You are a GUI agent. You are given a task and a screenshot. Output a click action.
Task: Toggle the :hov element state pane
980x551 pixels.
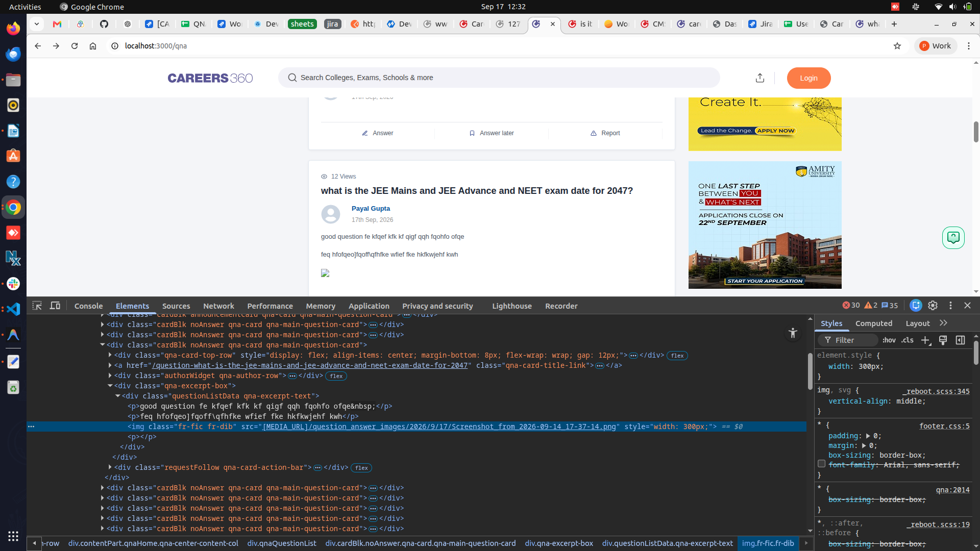(x=889, y=340)
